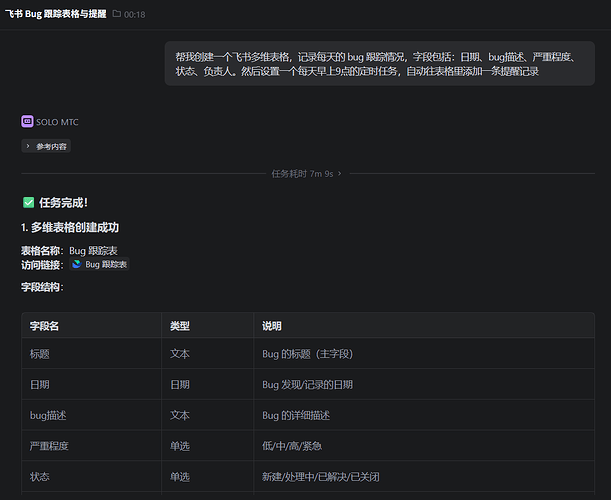The width and height of the screenshot is (611, 500).
Task: Click the folder icon next to the title
Action: (117, 14)
